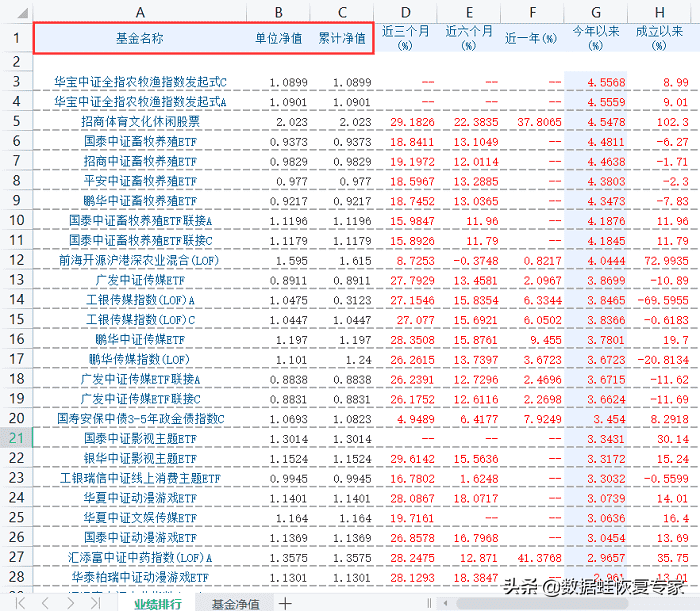Screen dimensions: 700x611
Task: Go to next sheet arrow
Action: 71,603
